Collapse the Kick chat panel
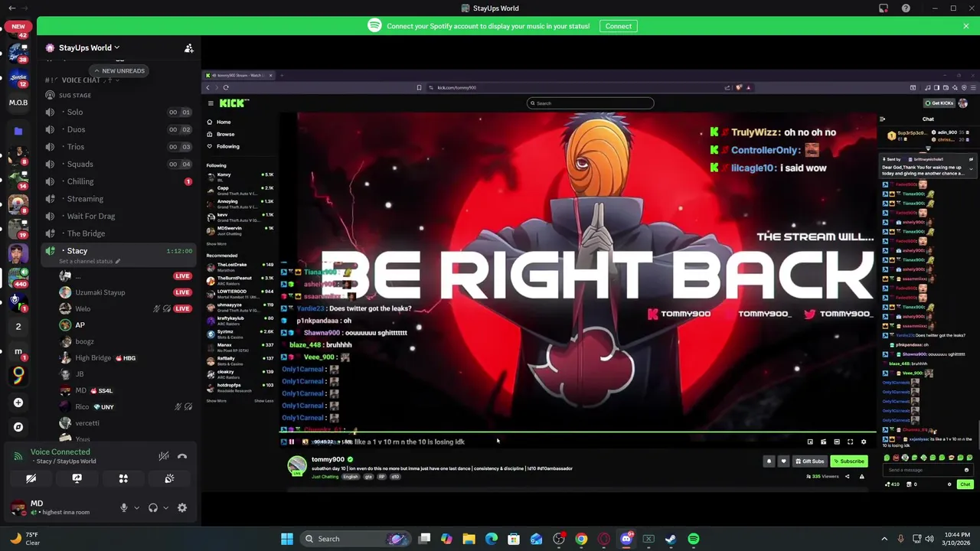The height and width of the screenshot is (551, 980). (882, 119)
